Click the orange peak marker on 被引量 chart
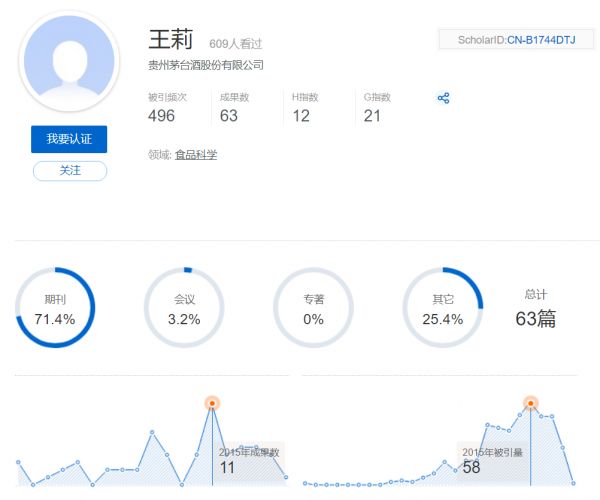The height and width of the screenshot is (500, 600). coord(531,404)
